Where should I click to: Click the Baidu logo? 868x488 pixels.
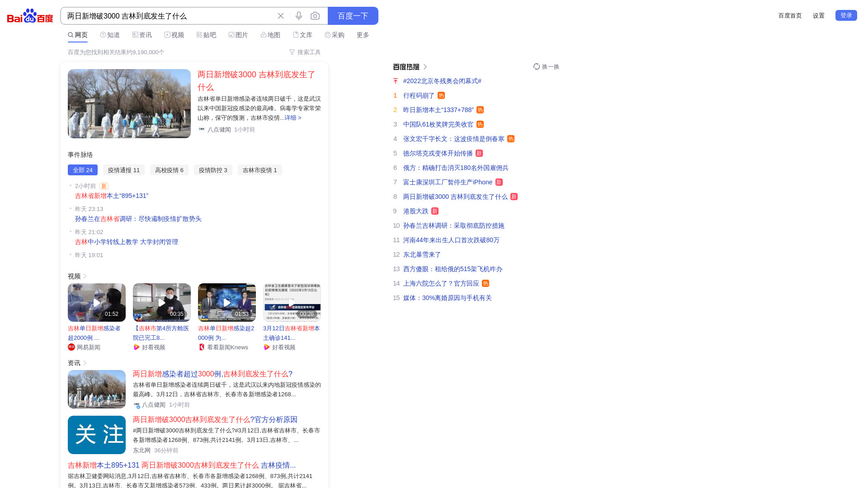[30, 16]
